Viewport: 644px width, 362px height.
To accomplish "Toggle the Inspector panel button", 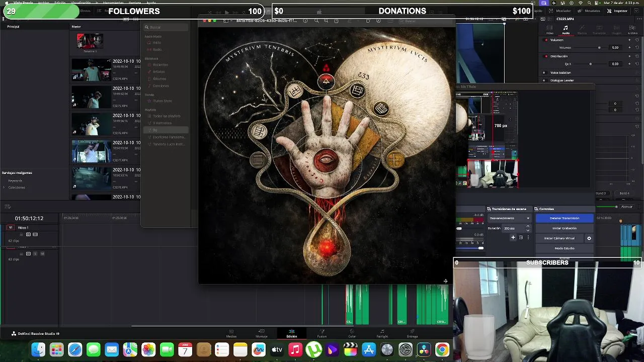I will click(617, 11).
